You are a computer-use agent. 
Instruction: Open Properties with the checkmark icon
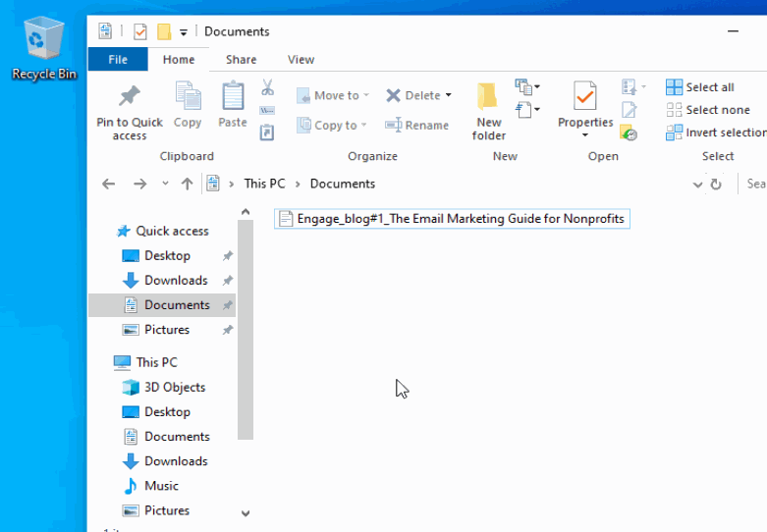[584, 98]
